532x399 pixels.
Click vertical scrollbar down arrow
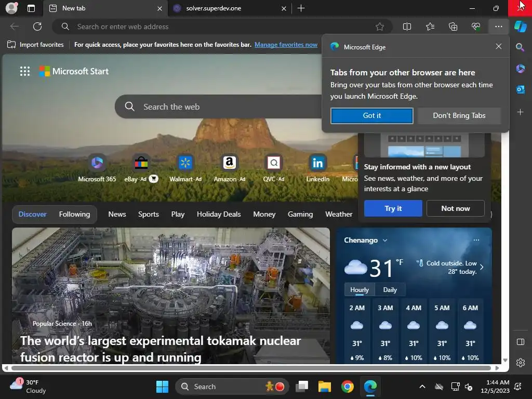(x=505, y=360)
